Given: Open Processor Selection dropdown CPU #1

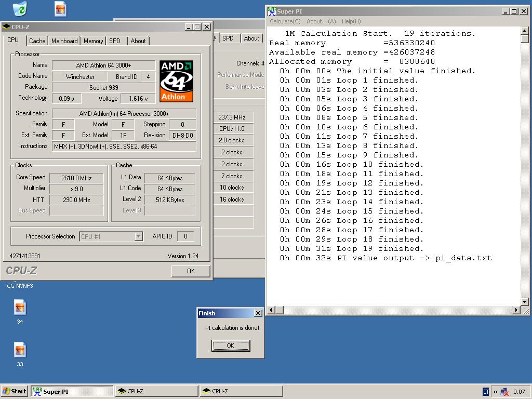Looking at the screenshot, I should [111, 236].
